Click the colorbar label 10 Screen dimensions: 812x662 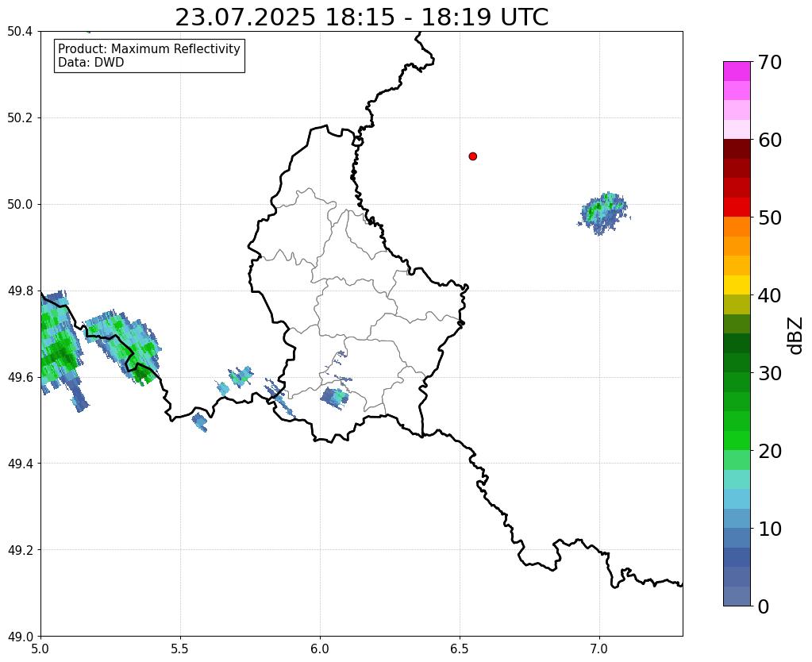coord(770,529)
